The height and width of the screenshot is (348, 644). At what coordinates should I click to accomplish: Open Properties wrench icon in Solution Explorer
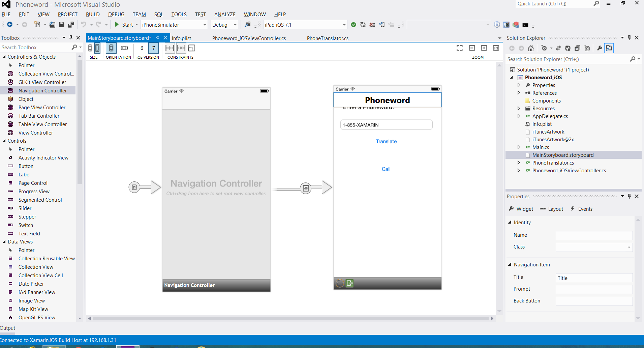click(600, 48)
